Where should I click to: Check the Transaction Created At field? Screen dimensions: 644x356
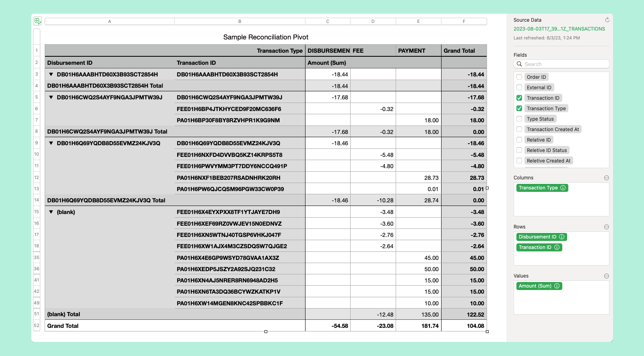519,129
